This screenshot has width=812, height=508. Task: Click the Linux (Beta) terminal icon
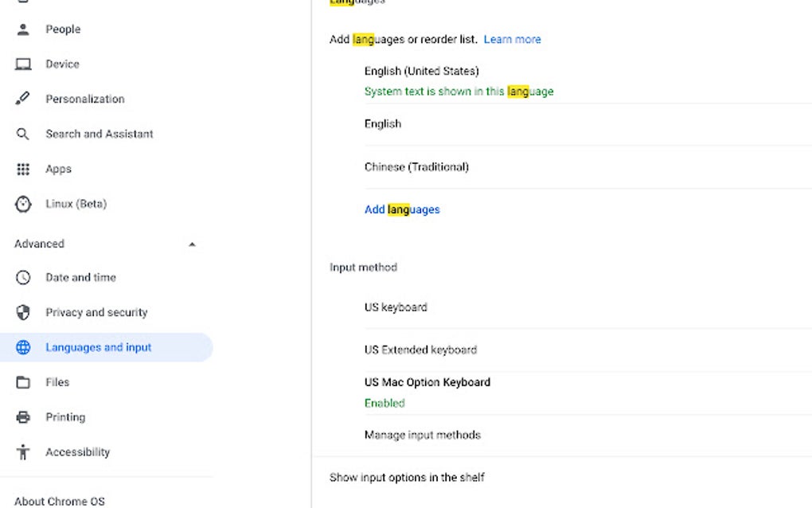[23, 204]
